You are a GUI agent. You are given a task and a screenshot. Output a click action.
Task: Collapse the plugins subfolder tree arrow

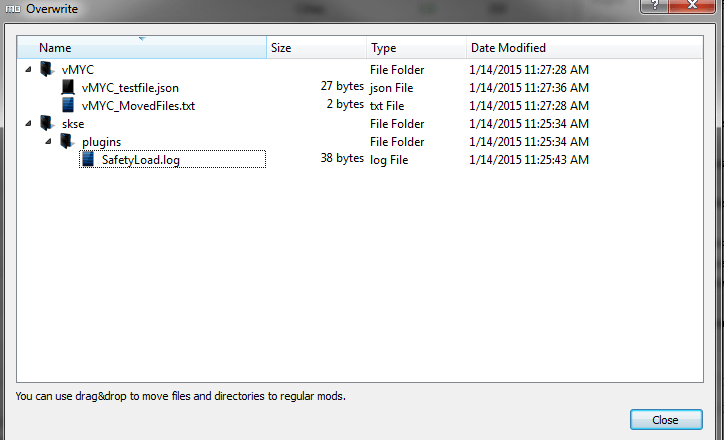pos(48,141)
